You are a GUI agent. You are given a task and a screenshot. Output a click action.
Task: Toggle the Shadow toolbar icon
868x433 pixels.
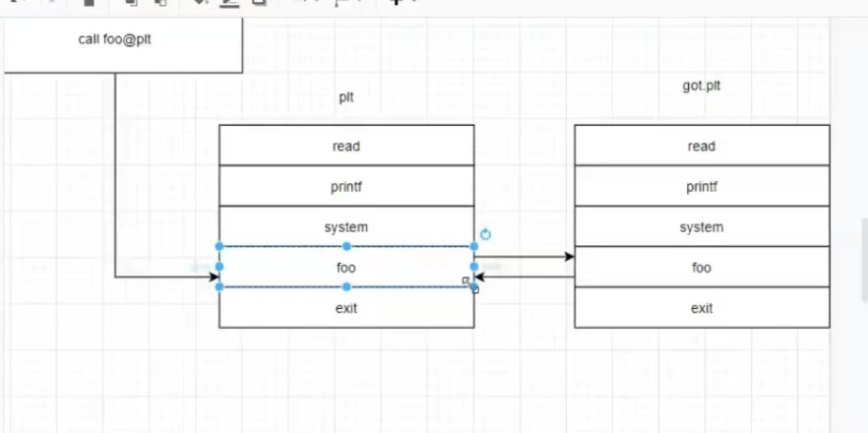259,3
